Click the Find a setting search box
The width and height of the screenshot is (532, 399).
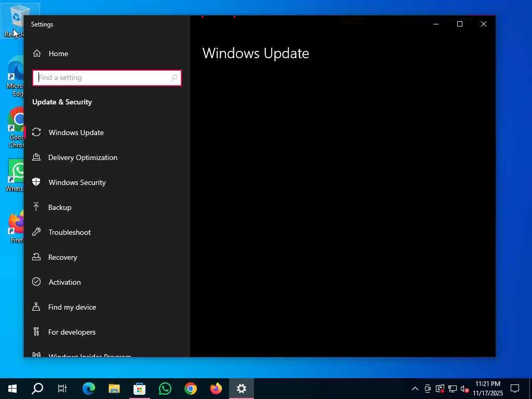pos(107,78)
